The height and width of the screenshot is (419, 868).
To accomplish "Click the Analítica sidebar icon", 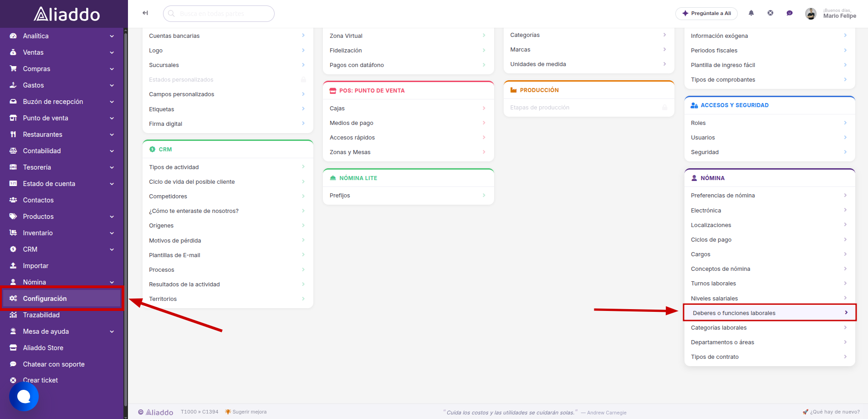I will pos(13,36).
